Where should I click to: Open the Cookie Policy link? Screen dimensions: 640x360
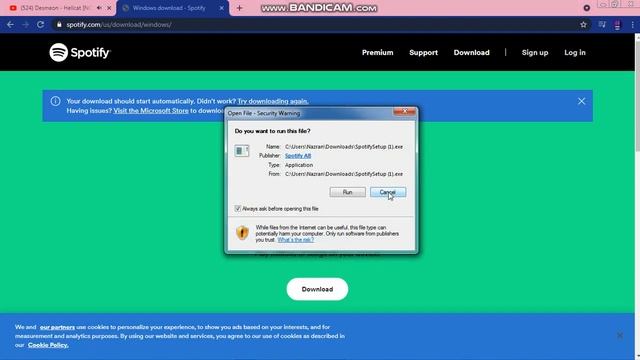tap(48, 345)
